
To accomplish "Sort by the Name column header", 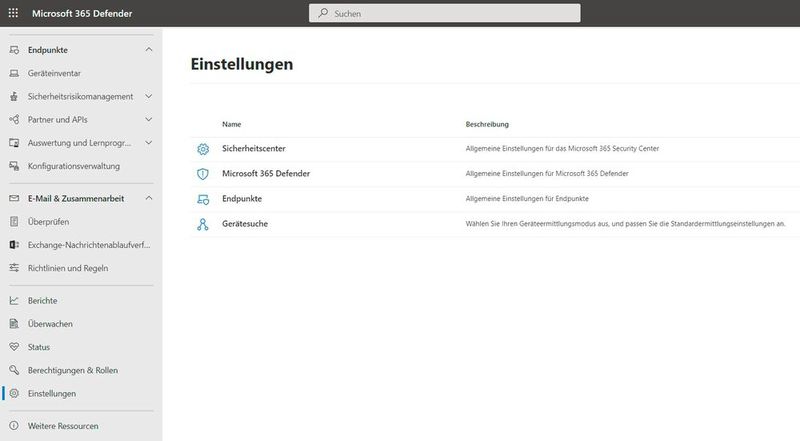I will tap(232, 124).
